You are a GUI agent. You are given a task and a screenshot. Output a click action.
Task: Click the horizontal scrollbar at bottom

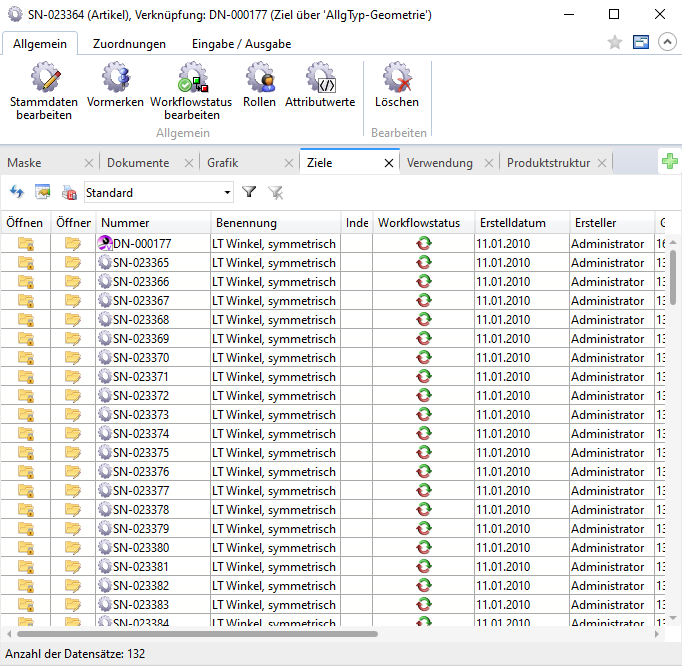click(x=198, y=633)
